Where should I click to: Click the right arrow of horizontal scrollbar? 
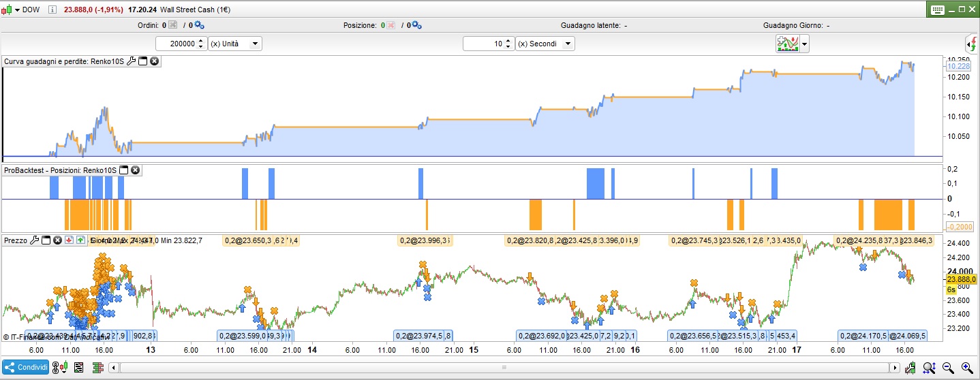coord(893,368)
